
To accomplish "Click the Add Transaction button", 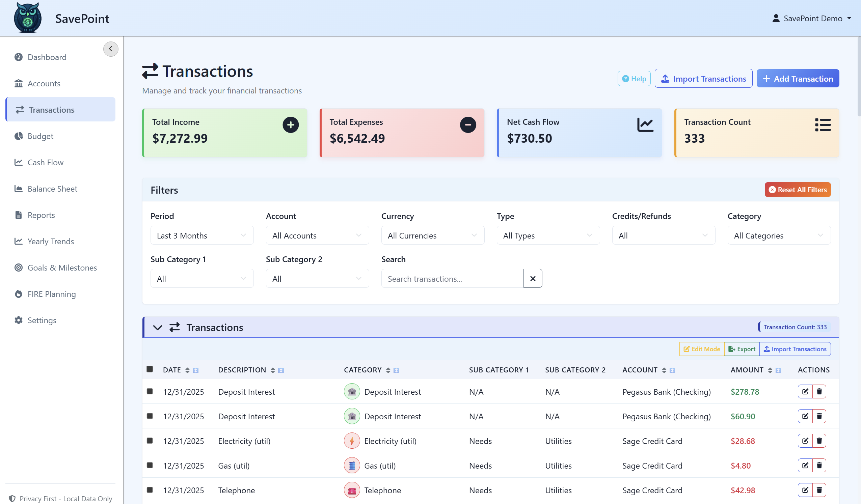I will (x=798, y=78).
